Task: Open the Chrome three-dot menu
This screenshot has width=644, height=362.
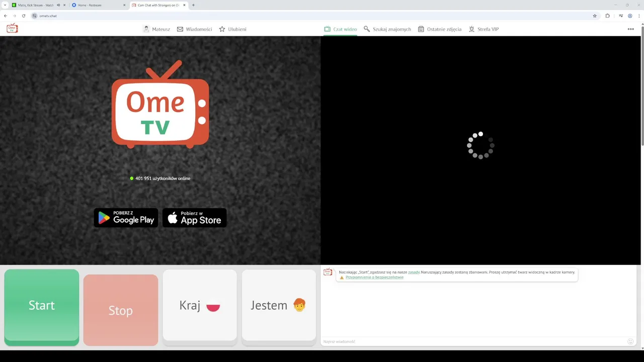Action: [x=638, y=16]
